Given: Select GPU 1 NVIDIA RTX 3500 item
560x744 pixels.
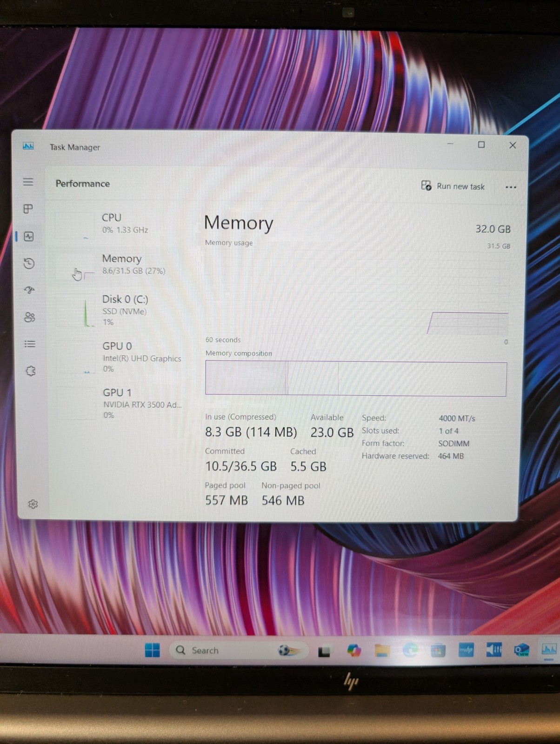Looking at the screenshot, I should [120, 403].
